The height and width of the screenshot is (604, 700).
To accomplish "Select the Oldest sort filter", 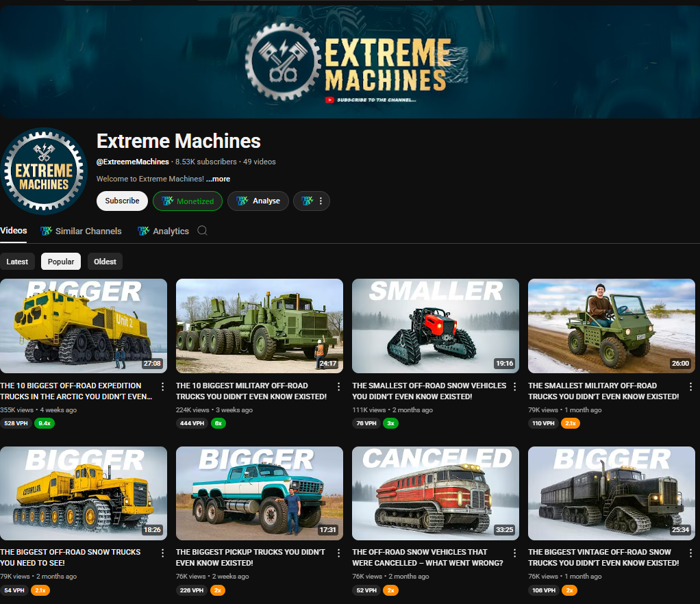I will point(105,262).
